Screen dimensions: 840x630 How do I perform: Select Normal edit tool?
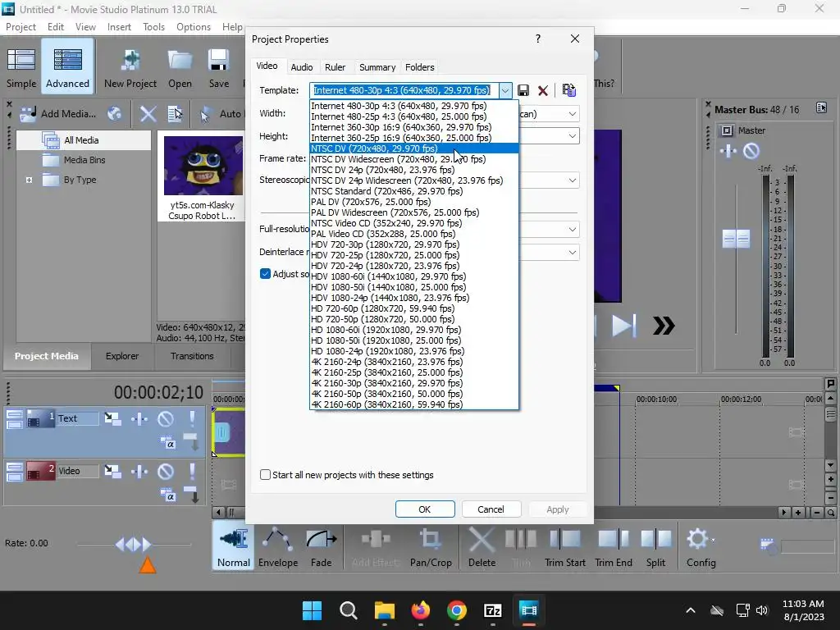click(234, 547)
